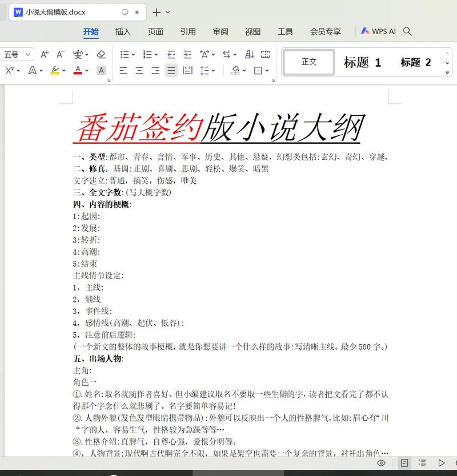The image size is (457, 476).
Task: Apply the 标题 1 style
Action: tap(362, 63)
